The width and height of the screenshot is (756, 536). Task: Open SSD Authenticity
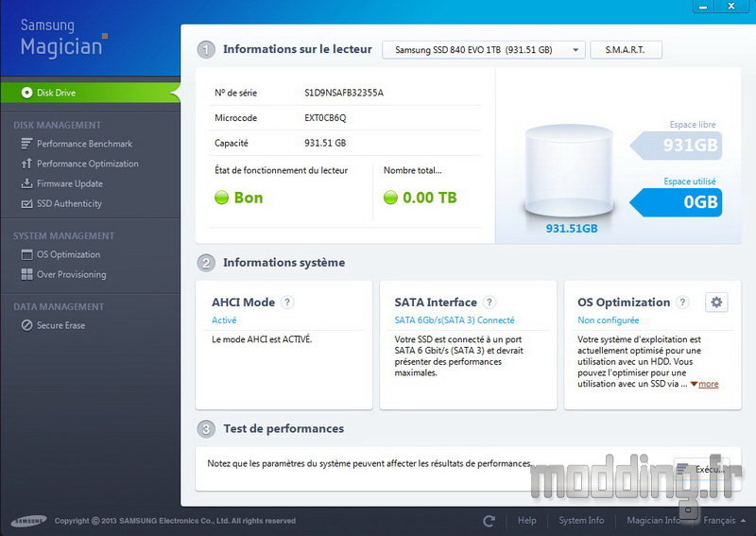tap(69, 203)
